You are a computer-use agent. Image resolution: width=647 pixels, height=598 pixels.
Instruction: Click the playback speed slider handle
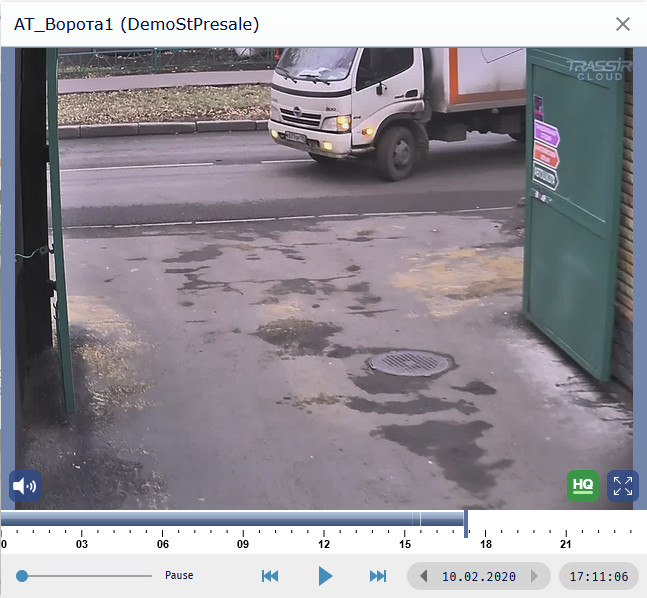tap(22, 576)
